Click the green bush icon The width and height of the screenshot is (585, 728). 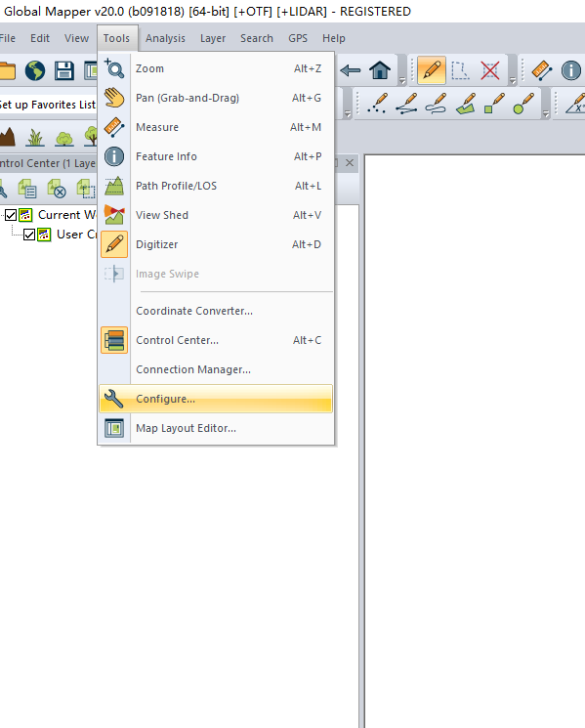[x=64, y=138]
